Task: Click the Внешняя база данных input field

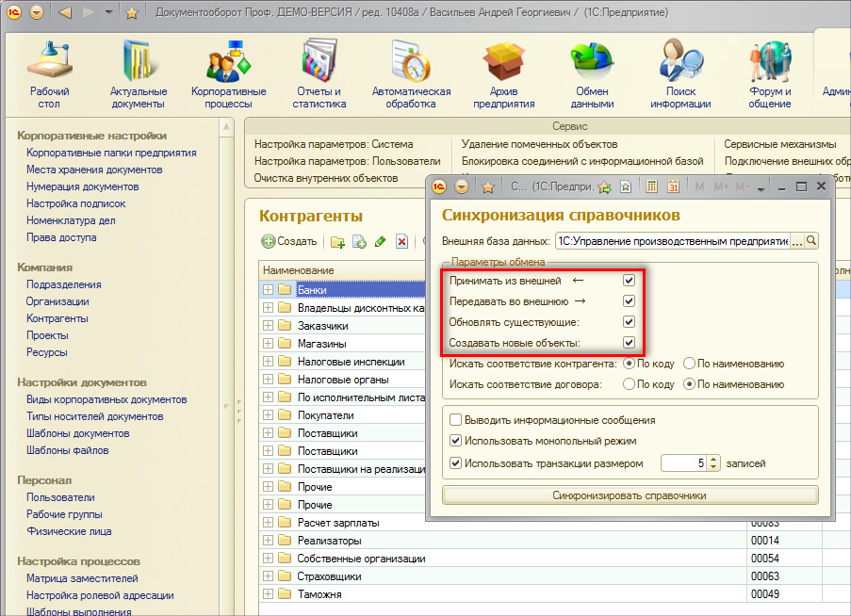Action: pyautogui.click(x=673, y=241)
